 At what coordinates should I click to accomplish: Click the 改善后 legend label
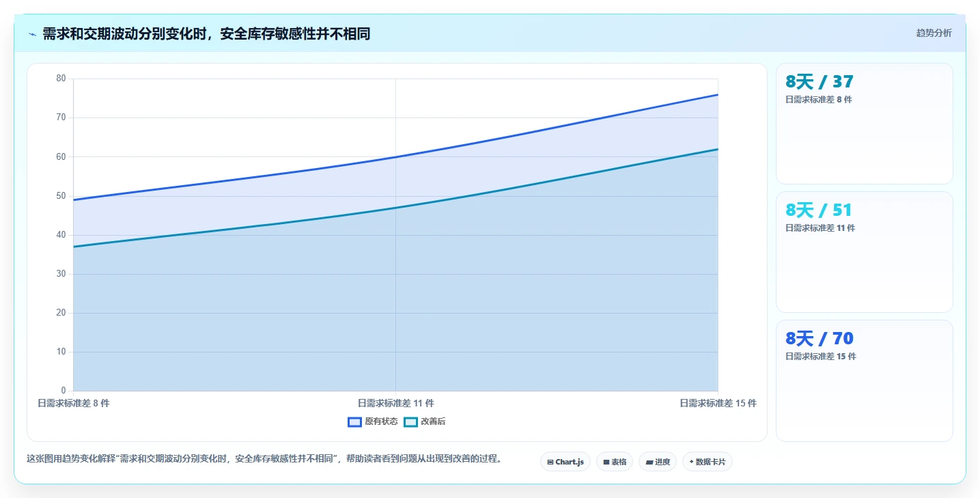[x=433, y=422]
